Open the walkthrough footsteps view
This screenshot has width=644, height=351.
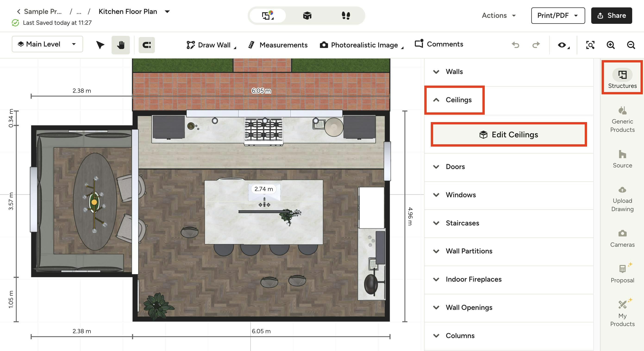[346, 15]
